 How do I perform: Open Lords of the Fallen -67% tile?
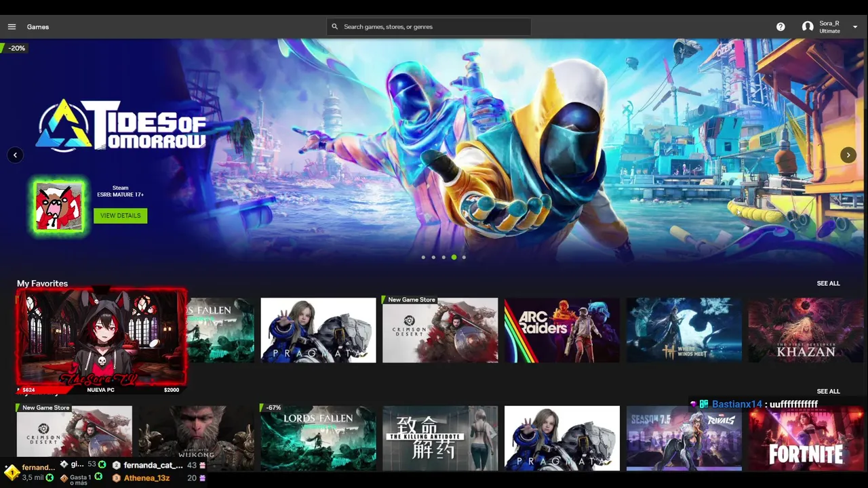point(318,438)
